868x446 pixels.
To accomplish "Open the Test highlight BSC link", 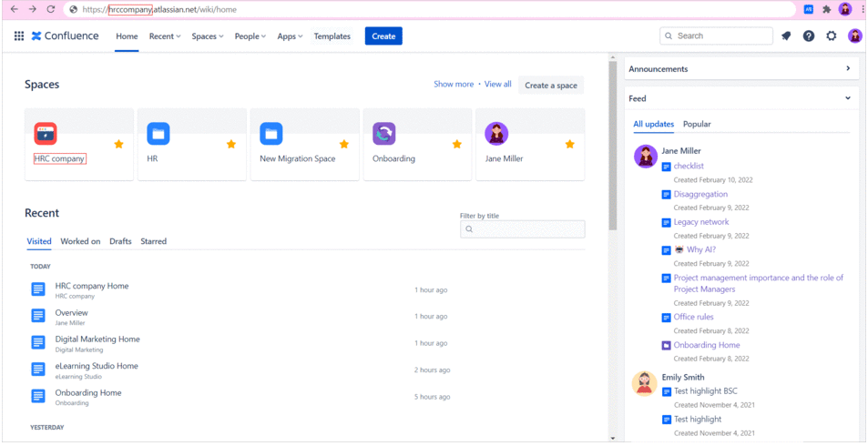I will 706,391.
